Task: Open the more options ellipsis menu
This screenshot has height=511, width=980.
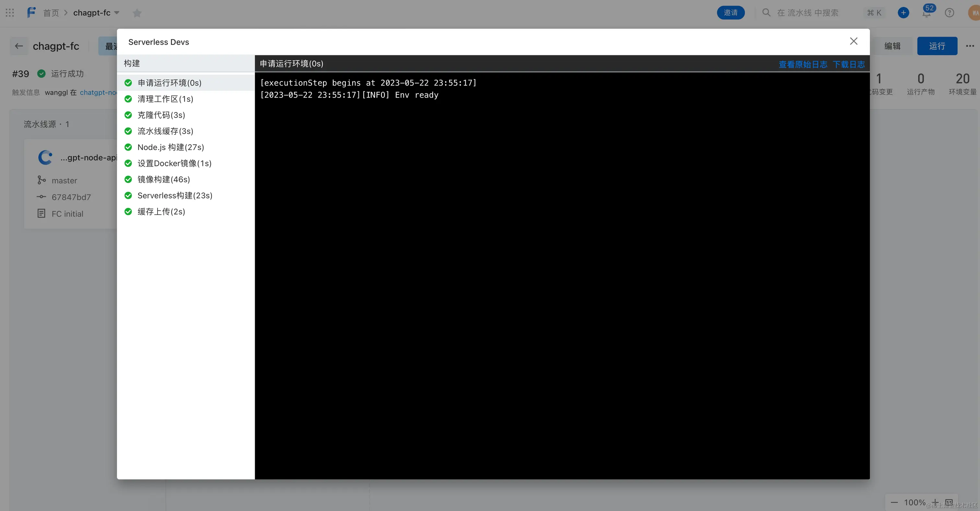Action: coord(970,46)
